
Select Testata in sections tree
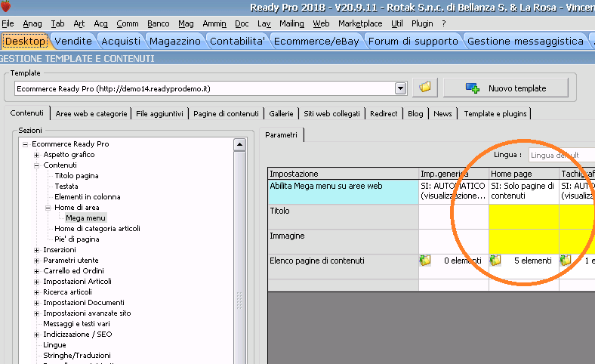[66, 187]
